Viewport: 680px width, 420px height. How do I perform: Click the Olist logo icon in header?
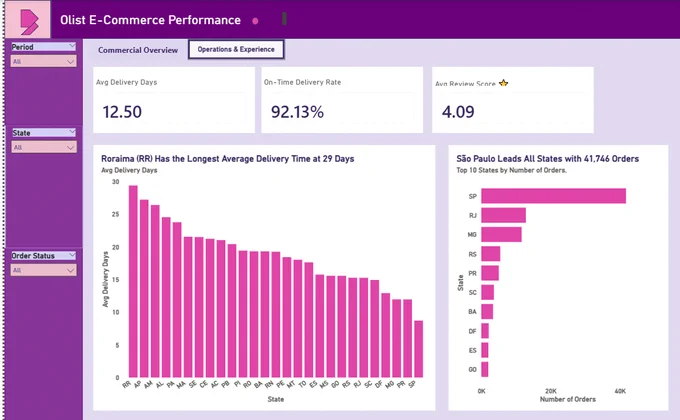pyautogui.click(x=29, y=22)
